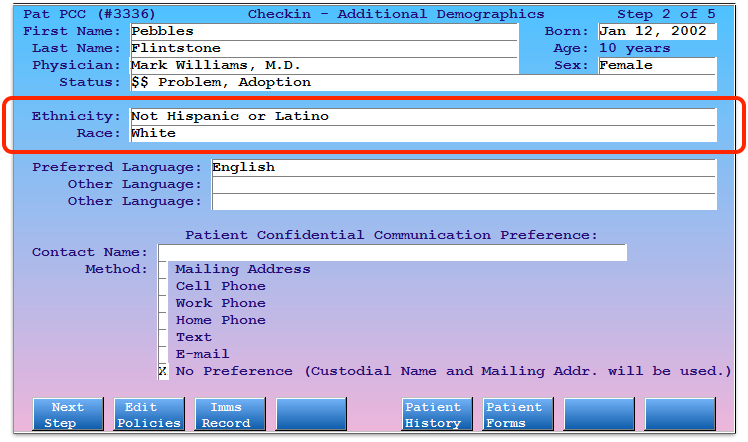Check the Home Phone method box
748x442 pixels.
163,320
